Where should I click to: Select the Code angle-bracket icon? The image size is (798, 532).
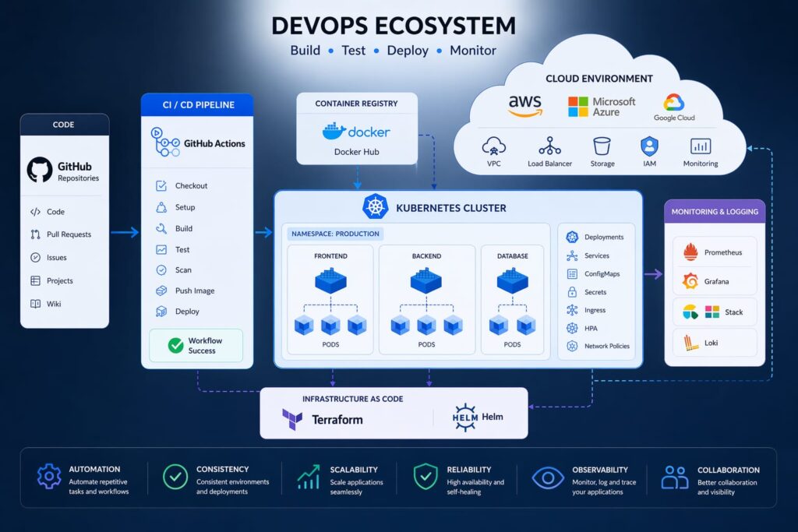pos(35,212)
